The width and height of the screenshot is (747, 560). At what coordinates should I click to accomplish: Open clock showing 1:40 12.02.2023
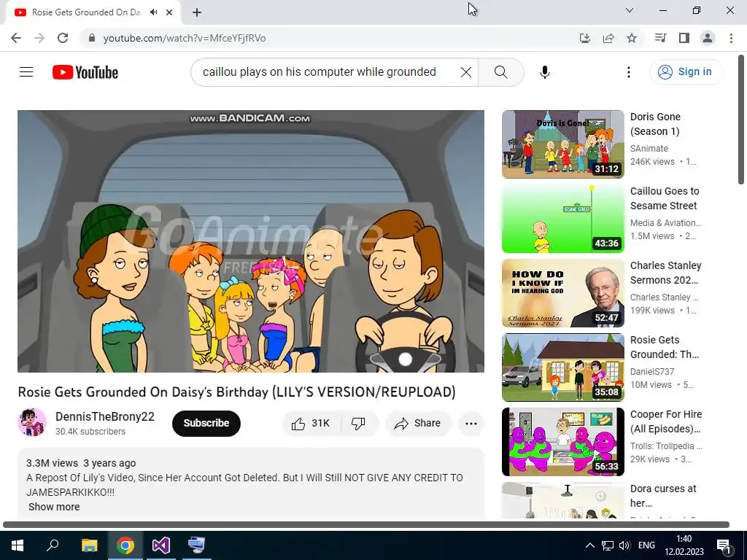click(x=684, y=545)
